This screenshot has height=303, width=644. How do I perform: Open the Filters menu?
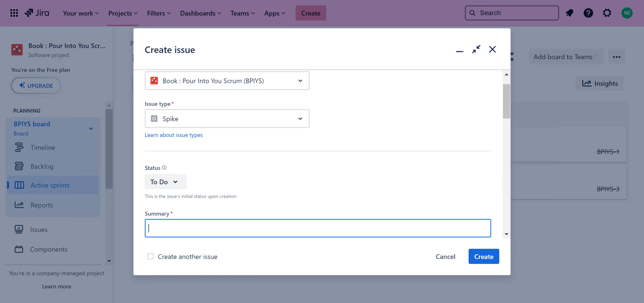pyautogui.click(x=159, y=13)
